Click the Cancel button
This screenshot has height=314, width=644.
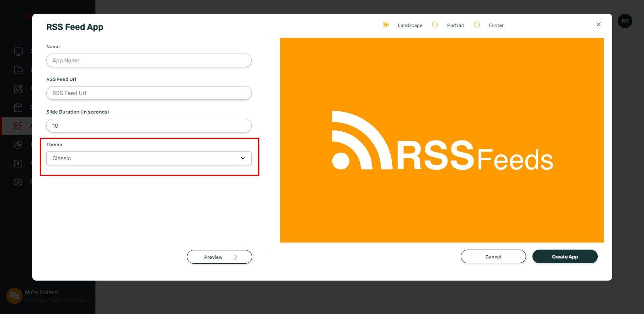pyautogui.click(x=493, y=256)
